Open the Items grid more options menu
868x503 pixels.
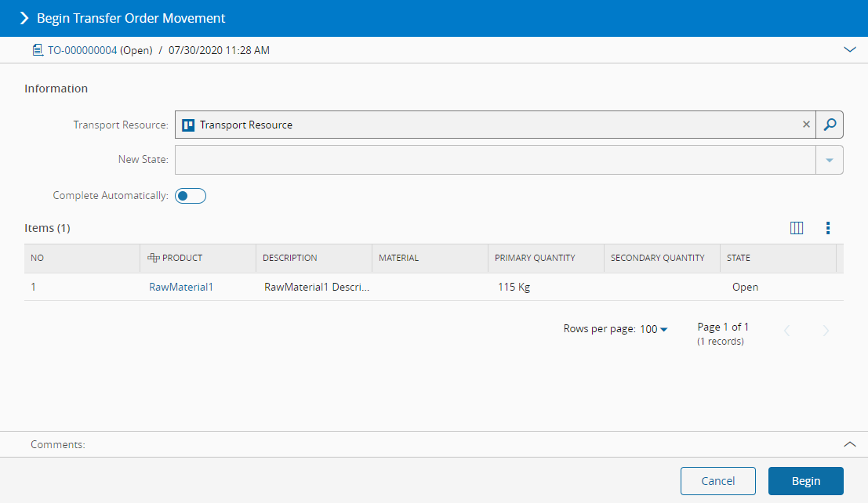pyautogui.click(x=827, y=228)
